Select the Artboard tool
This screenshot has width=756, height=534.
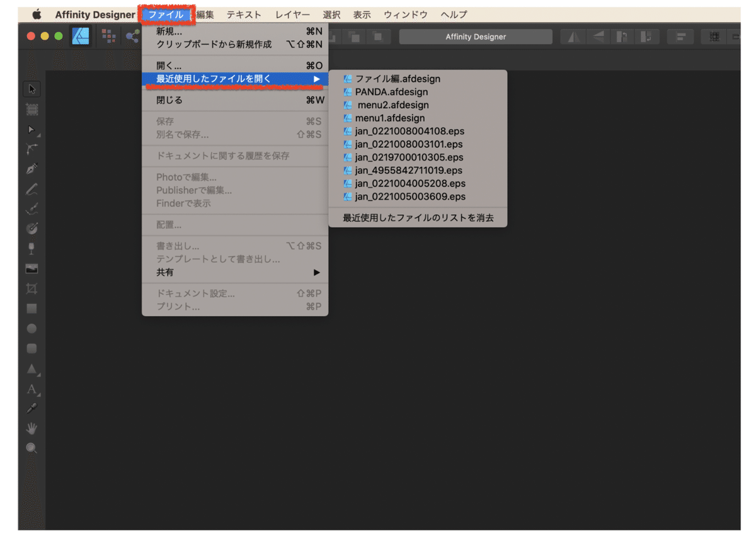coord(31,109)
